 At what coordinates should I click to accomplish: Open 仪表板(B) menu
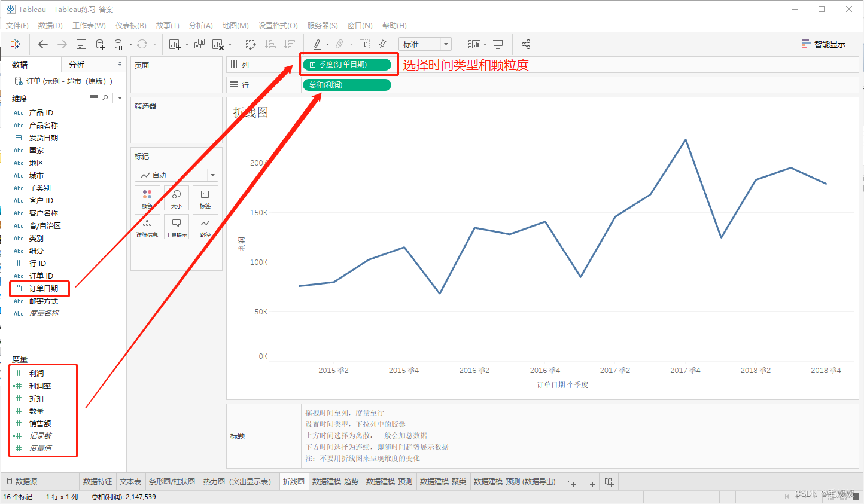click(131, 26)
